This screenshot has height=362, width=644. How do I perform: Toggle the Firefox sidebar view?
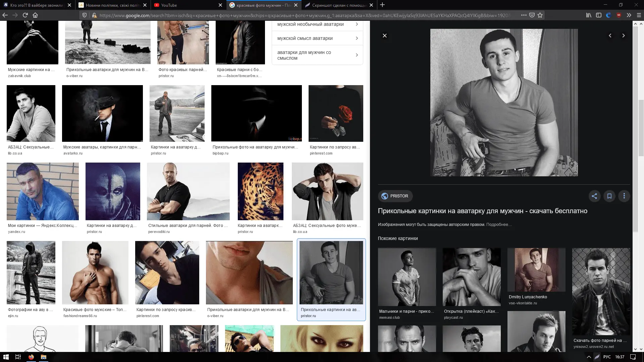click(x=599, y=15)
